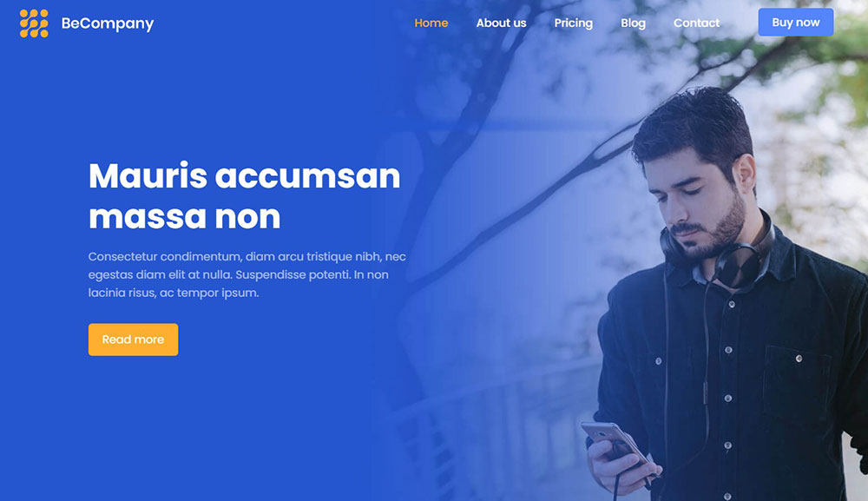The image size is (868, 501).
Task: Click the "Mauris accumsan" headline line
Action: [244, 176]
